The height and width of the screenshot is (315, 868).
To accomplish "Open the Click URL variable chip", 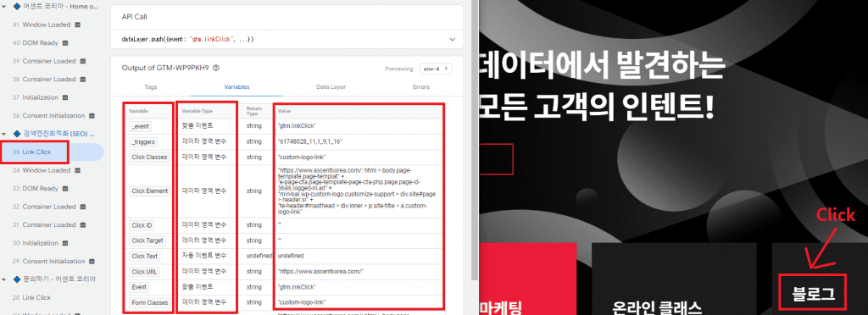I will tap(144, 272).
